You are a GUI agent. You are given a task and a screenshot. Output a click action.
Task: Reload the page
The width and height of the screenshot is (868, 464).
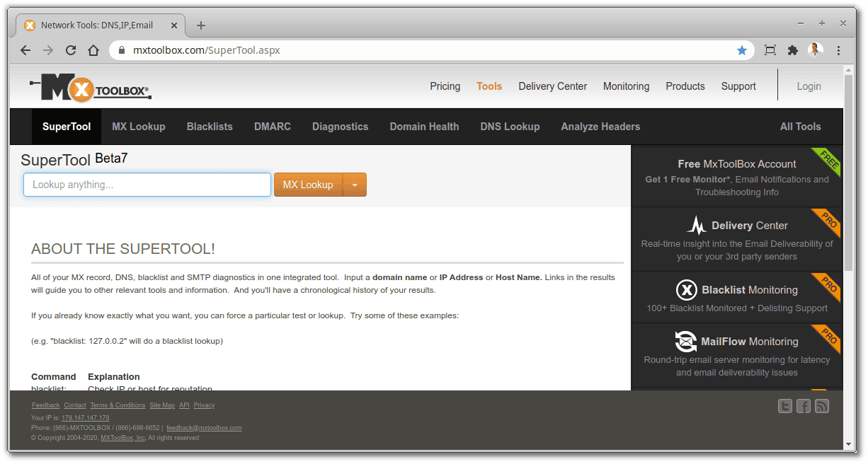[71, 50]
